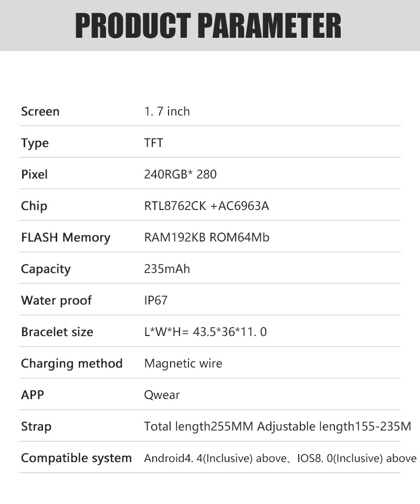Select the Screen label
This screenshot has height=504, width=420.
click(40, 111)
